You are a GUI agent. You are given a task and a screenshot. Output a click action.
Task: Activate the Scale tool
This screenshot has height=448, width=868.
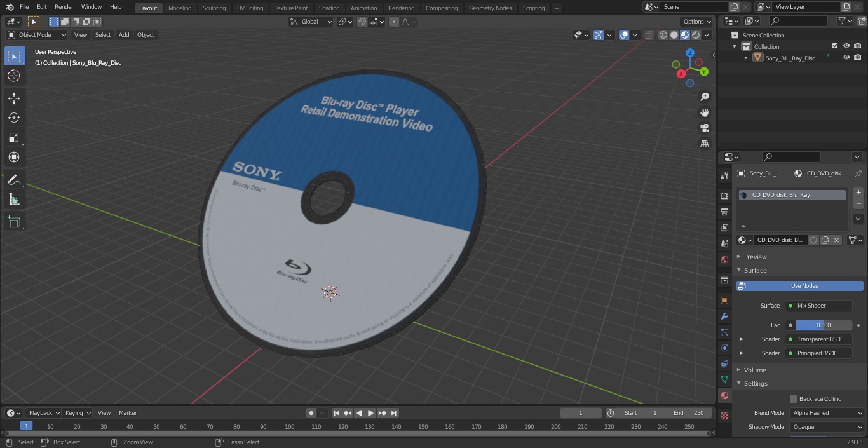click(x=14, y=137)
